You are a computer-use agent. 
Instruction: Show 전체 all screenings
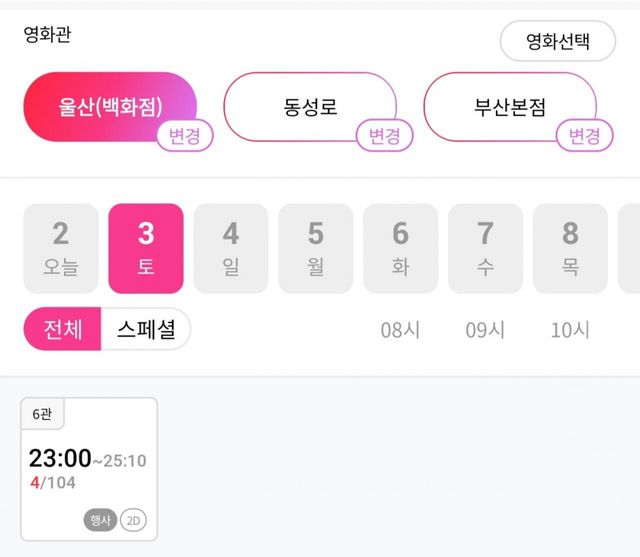[62, 329]
